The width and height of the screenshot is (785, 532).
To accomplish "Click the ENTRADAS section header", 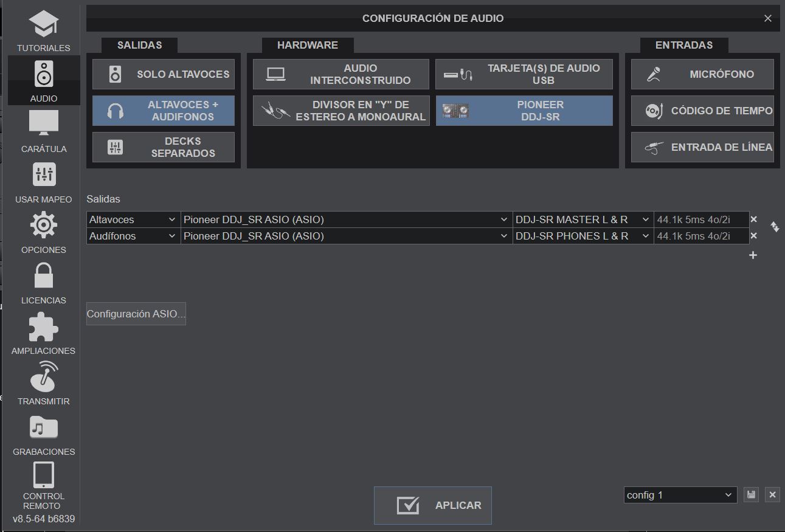I will [684, 45].
